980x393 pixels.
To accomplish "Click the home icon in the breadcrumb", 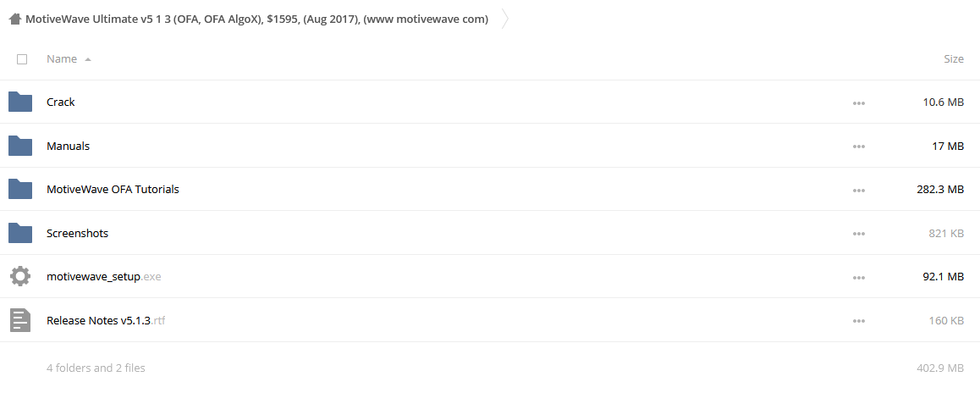I will point(15,19).
